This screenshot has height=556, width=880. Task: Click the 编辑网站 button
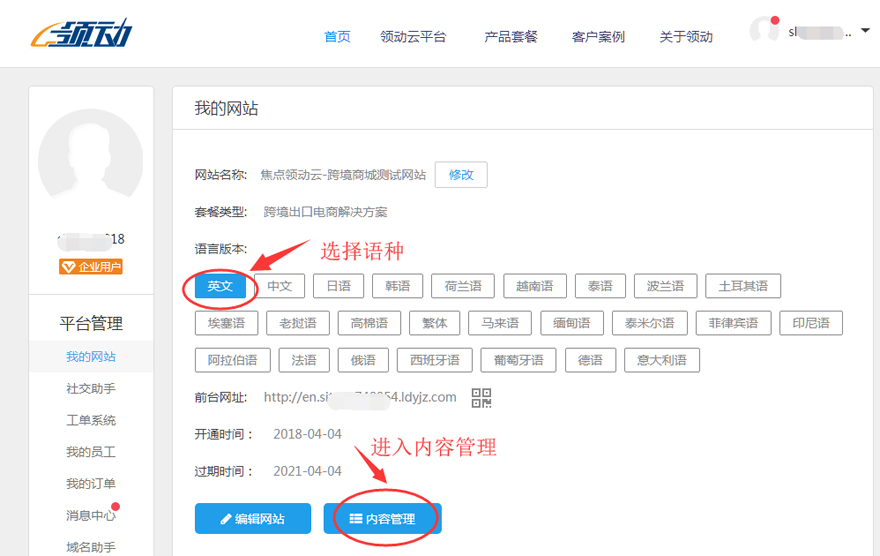pyautogui.click(x=253, y=519)
